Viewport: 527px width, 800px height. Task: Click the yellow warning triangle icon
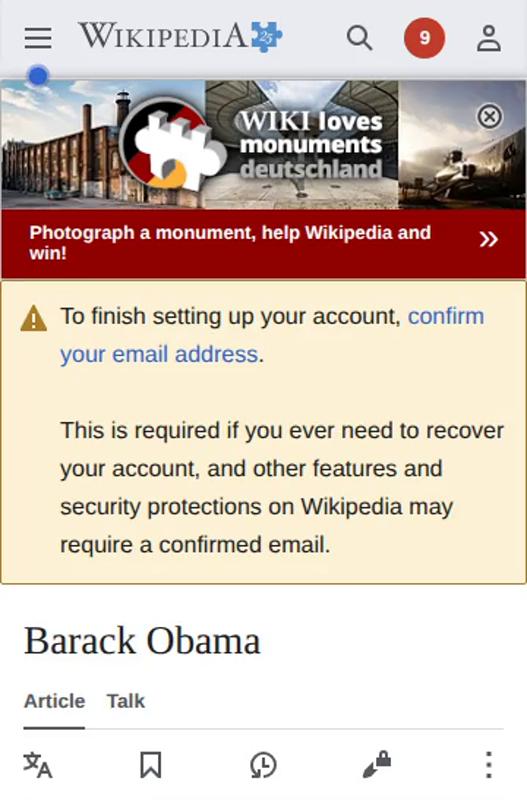[34, 318]
